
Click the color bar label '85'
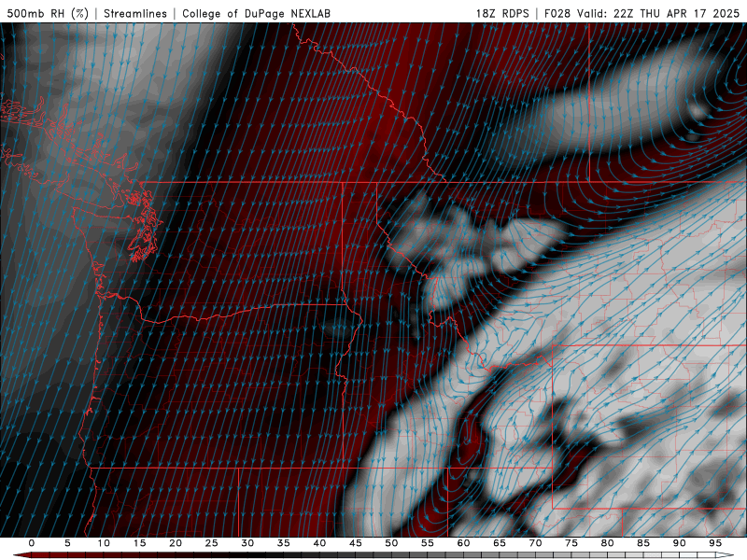click(x=643, y=543)
